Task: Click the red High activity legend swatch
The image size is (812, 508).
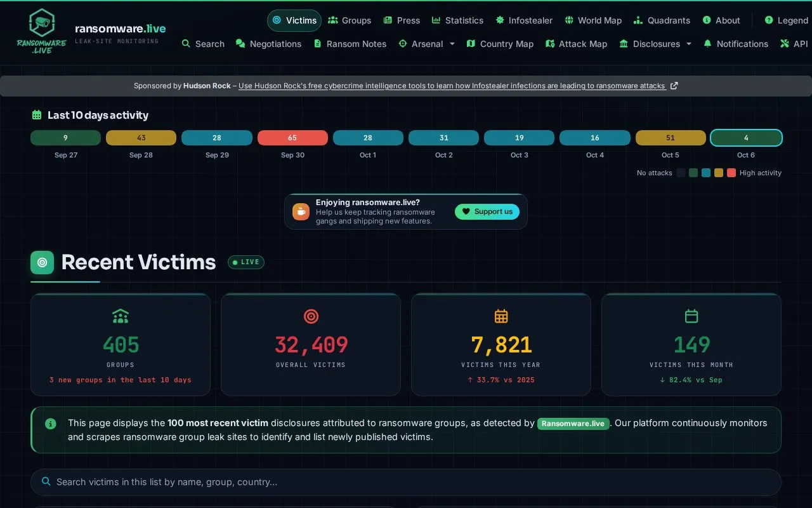Action: (x=731, y=173)
